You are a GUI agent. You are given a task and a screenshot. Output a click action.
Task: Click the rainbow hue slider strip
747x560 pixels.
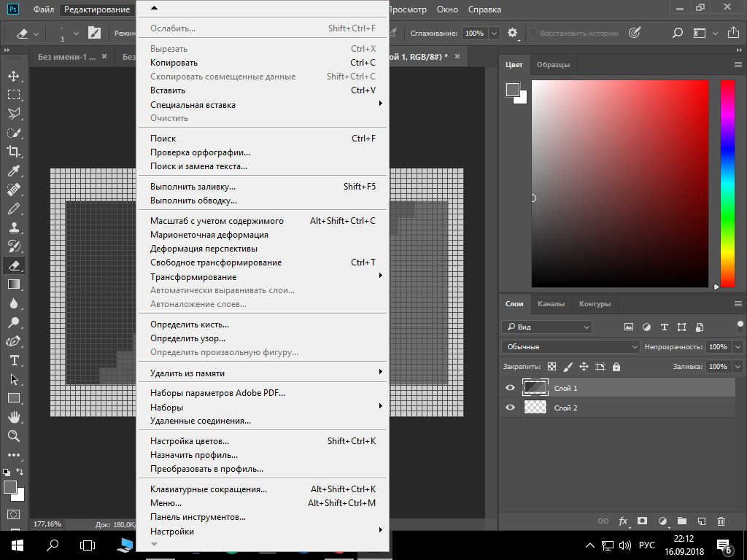click(727, 182)
